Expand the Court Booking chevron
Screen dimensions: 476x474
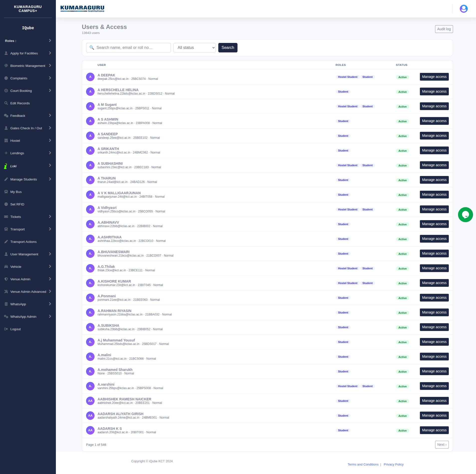(x=50, y=90)
